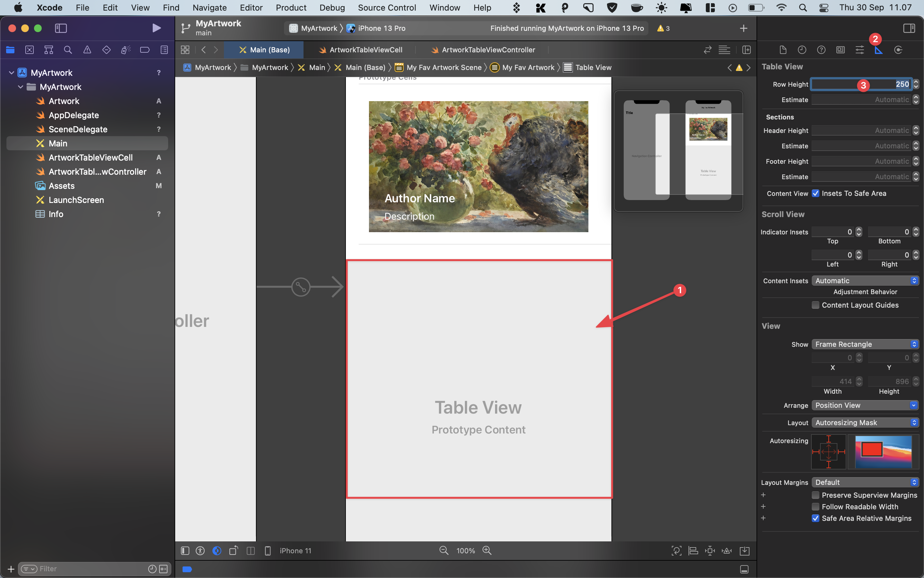Click the 100% zoom level
The height and width of the screenshot is (578, 924).
click(x=466, y=550)
